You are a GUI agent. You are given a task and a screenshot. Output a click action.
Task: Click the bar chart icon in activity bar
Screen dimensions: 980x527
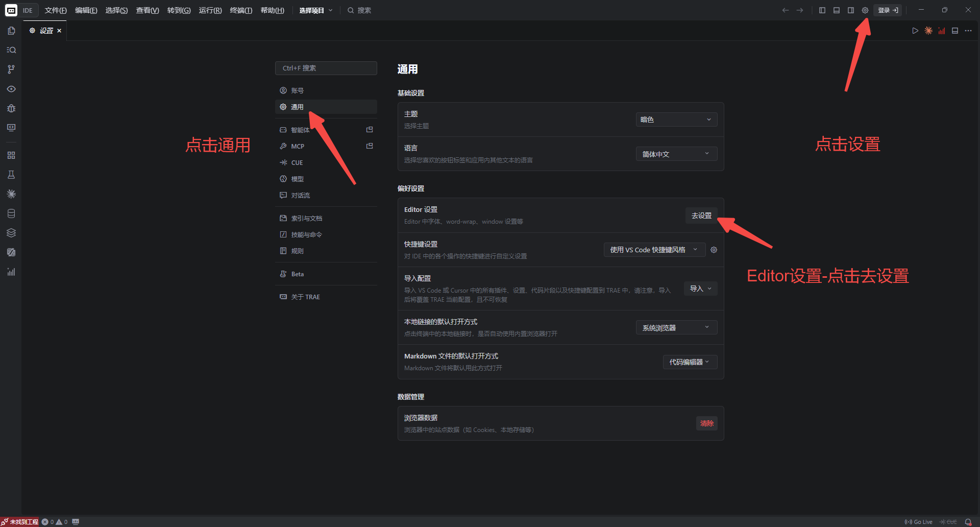click(x=11, y=272)
